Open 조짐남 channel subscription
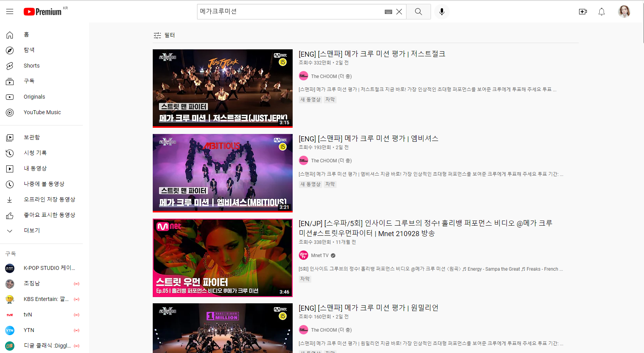This screenshot has height=353, width=644. tap(42, 283)
